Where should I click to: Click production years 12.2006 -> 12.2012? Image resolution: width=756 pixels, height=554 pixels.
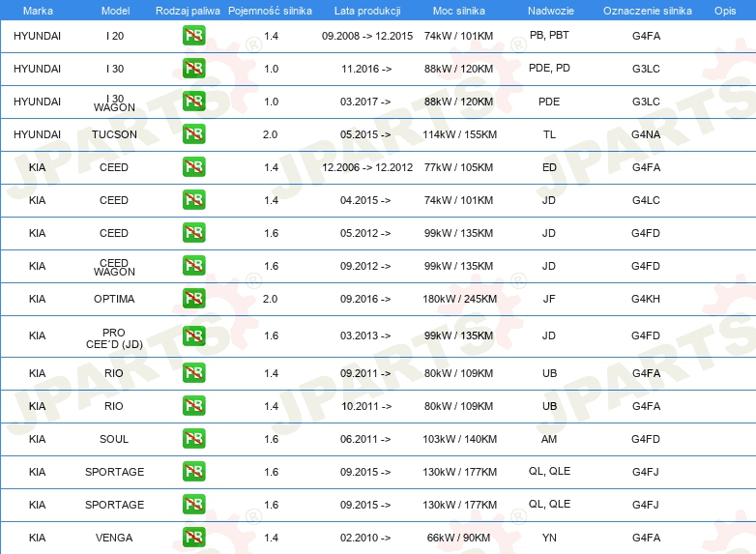[x=367, y=167]
